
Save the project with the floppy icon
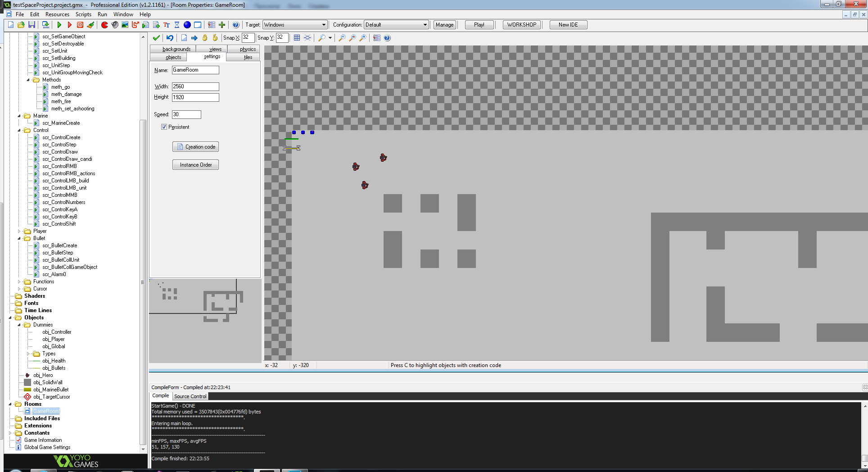(x=32, y=25)
